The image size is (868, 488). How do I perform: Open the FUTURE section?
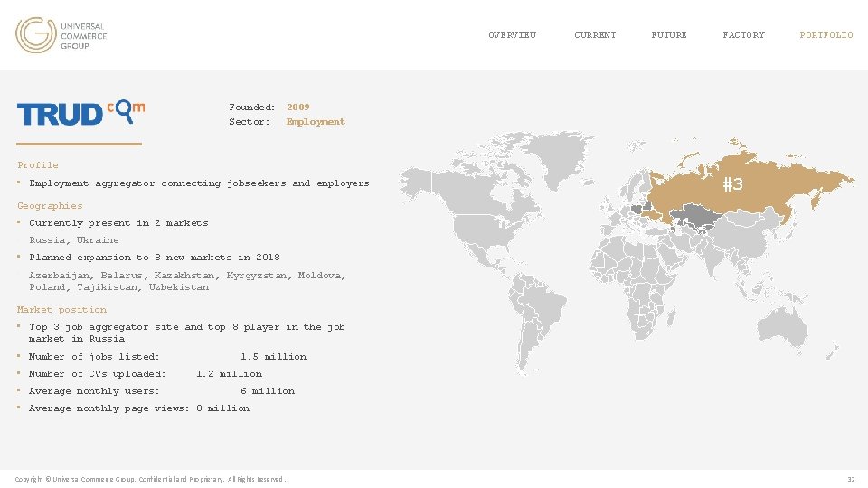pos(669,35)
